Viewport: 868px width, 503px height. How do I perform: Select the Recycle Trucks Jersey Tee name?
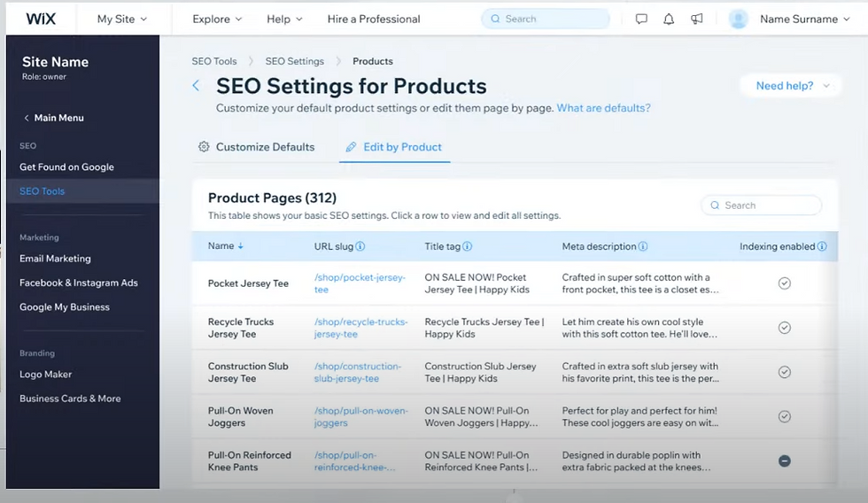coord(241,328)
